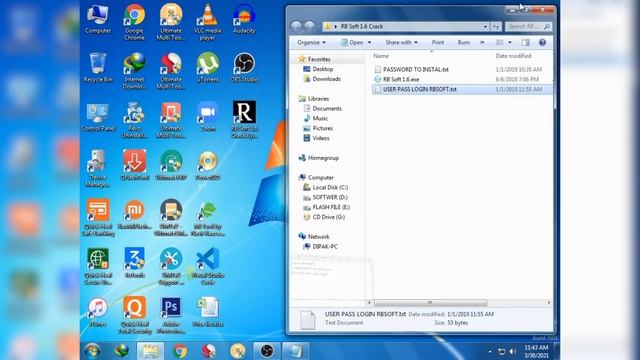Open the Computer desktop icon
640x360 pixels.
[98, 20]
